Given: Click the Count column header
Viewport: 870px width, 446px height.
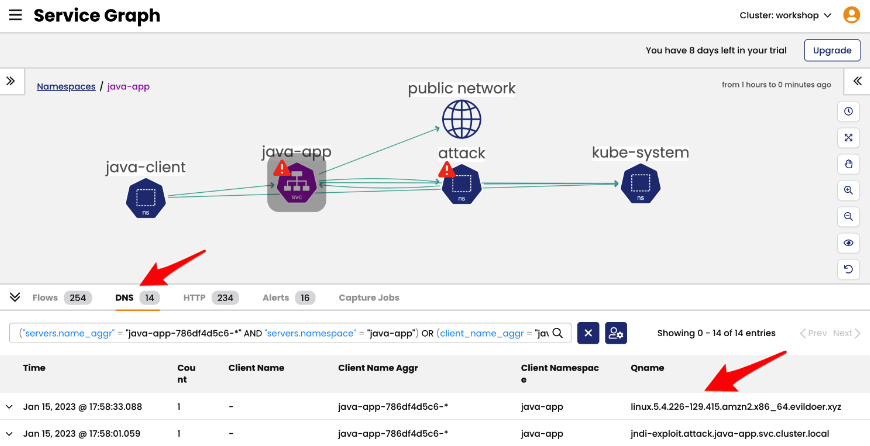Looking at the screenshot, I should pos(186,374).
